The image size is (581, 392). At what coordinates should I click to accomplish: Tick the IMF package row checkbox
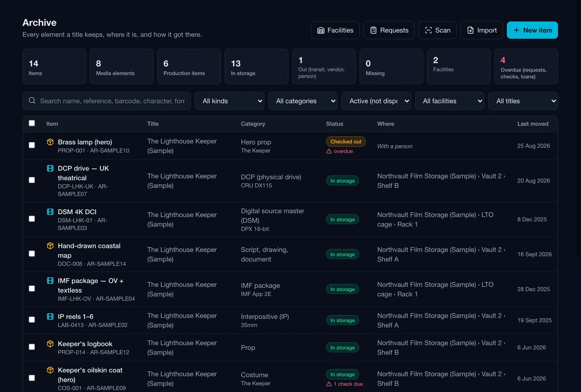32,289
